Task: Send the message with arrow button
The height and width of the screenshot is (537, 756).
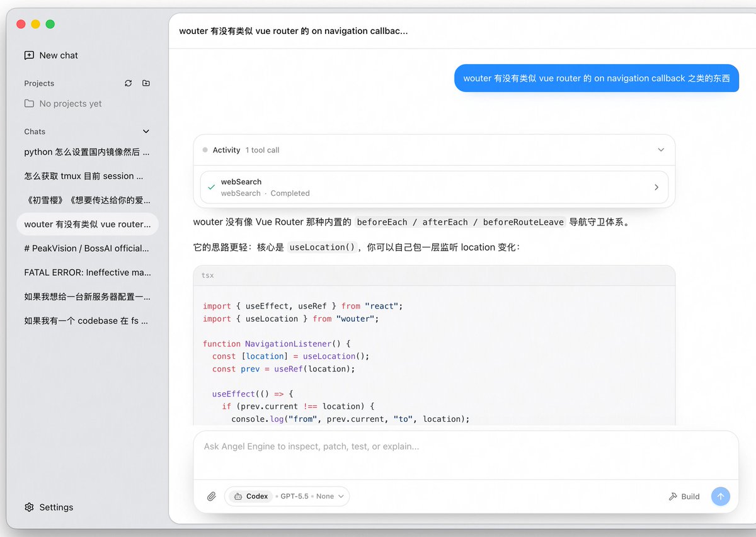Action: pyautogui.click(x=721, y=496)
